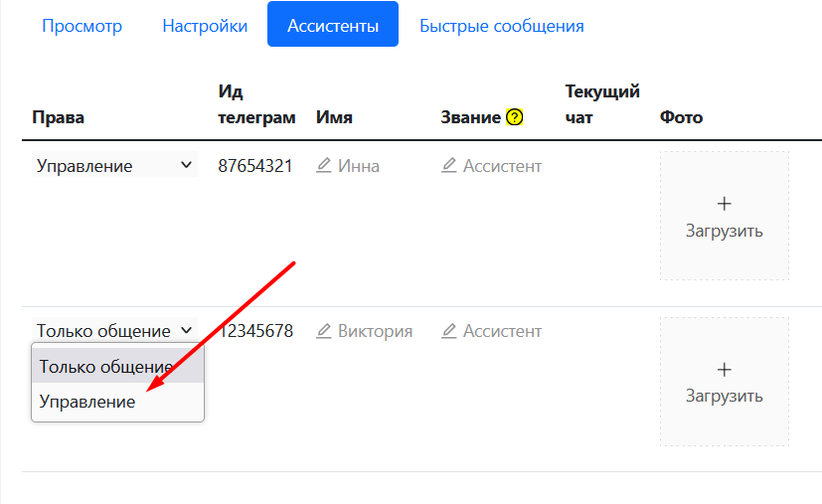Upload photo for Виктория via Загрузить

pyautogui.click(x=724, y=382)
